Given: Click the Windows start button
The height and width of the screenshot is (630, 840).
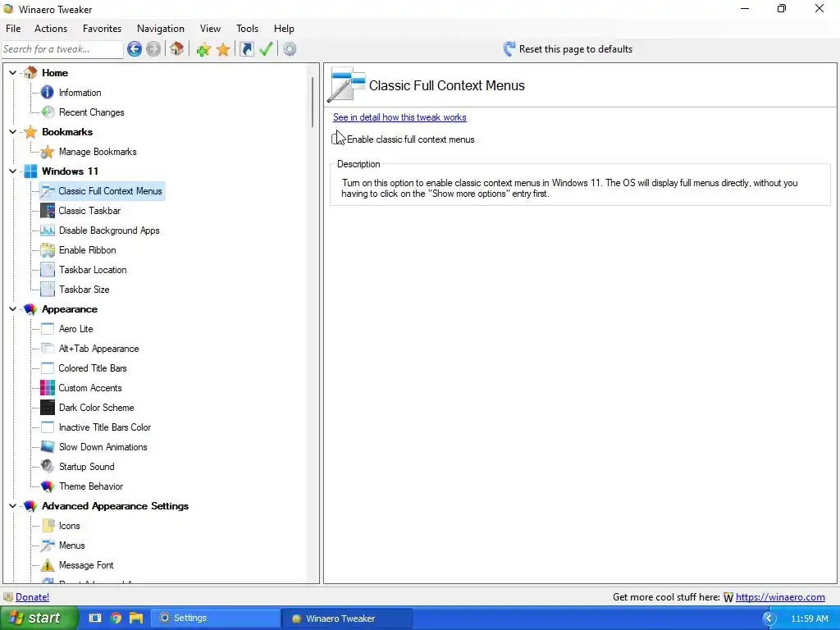Looking at the screenshot, I should [x=39, y=618].
